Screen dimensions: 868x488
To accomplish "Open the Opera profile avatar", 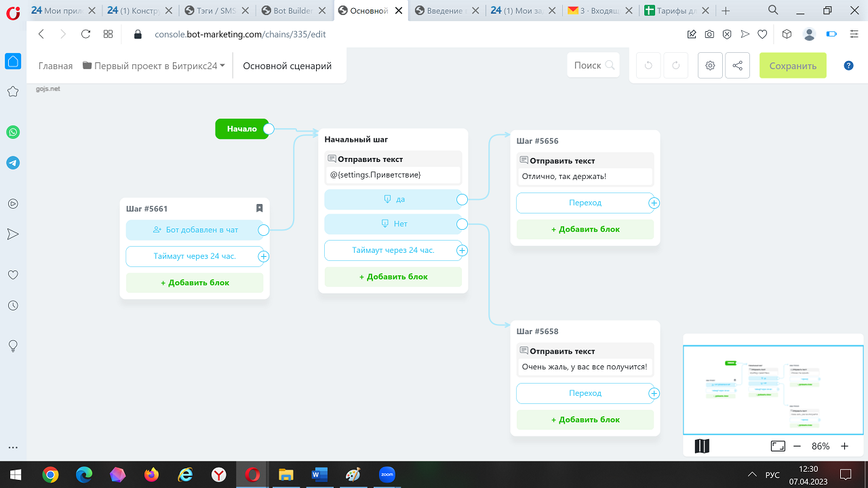I will [808, 34].
